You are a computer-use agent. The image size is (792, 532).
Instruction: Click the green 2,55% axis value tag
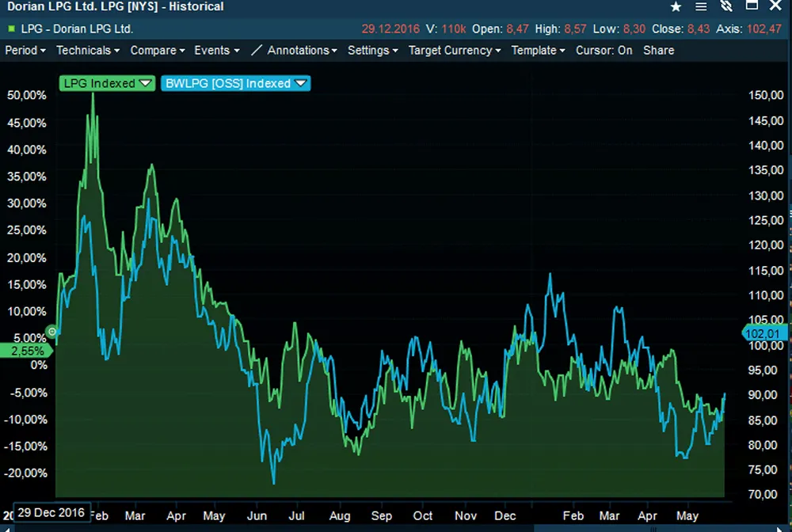coord(27,349)
